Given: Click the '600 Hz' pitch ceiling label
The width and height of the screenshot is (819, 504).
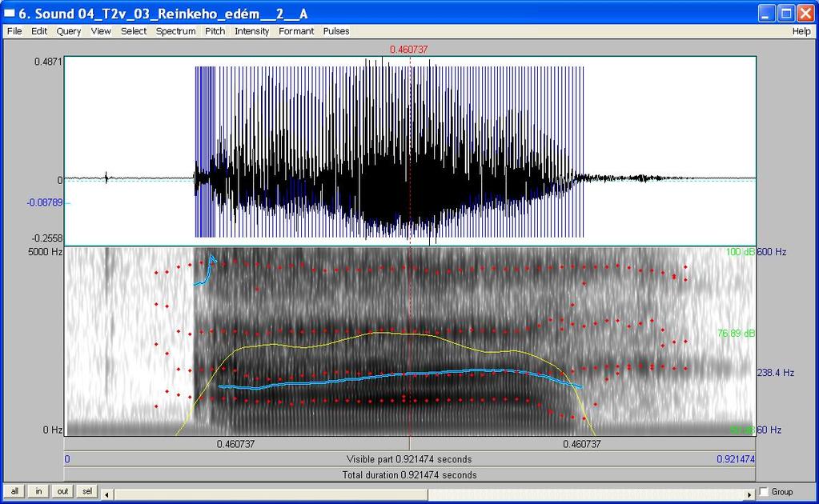Looking at the screenshot, I should tap(772, 252).
